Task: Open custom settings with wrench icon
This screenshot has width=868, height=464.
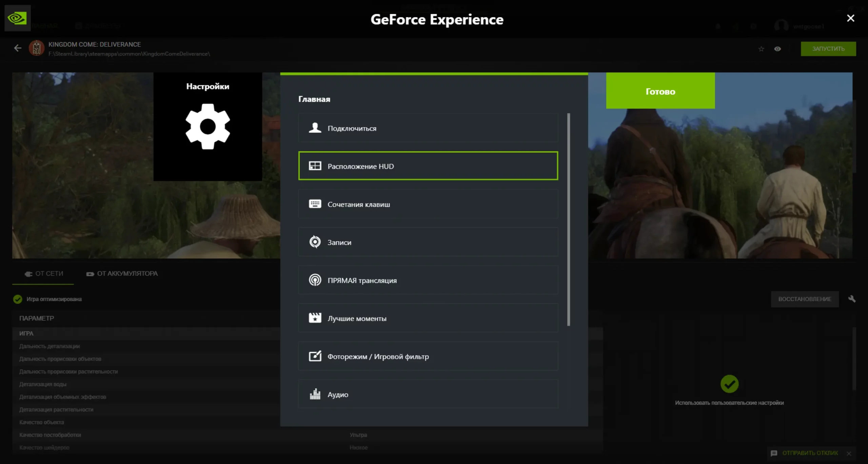Action: 852,299
